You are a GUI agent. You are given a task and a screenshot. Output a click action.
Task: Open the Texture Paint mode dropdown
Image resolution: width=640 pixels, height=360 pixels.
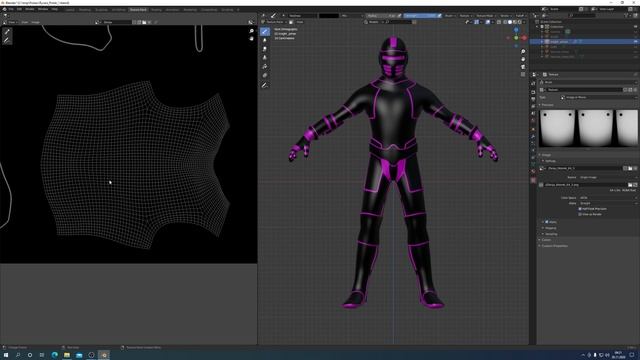(x=275, y=22)
